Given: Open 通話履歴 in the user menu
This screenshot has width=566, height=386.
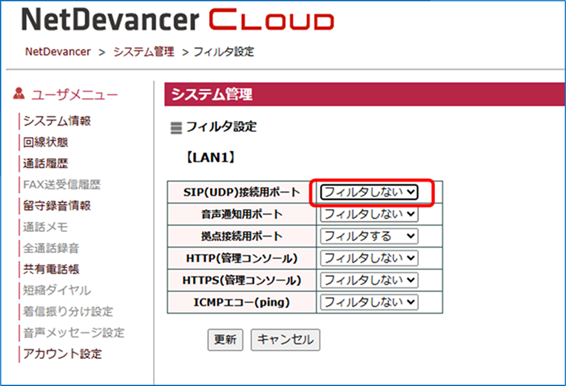Looking at the screenshot, I should [x=45, y=164].
